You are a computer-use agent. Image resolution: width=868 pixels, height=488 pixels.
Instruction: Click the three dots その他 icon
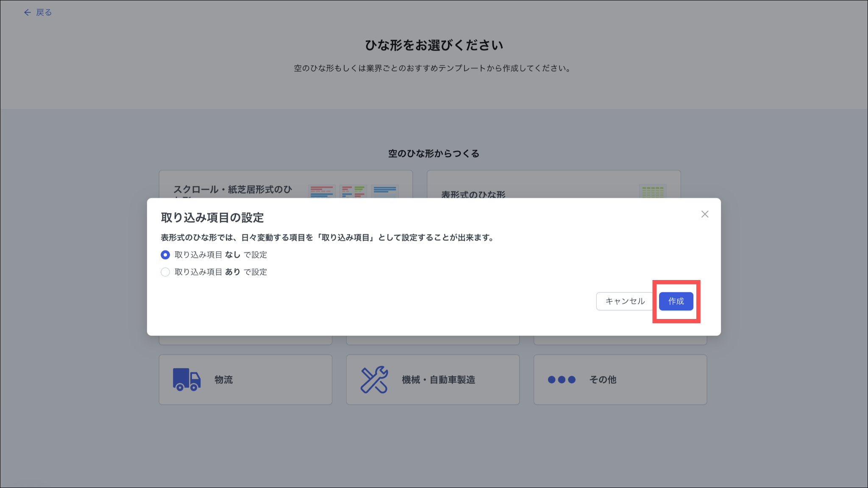point(562,380)
